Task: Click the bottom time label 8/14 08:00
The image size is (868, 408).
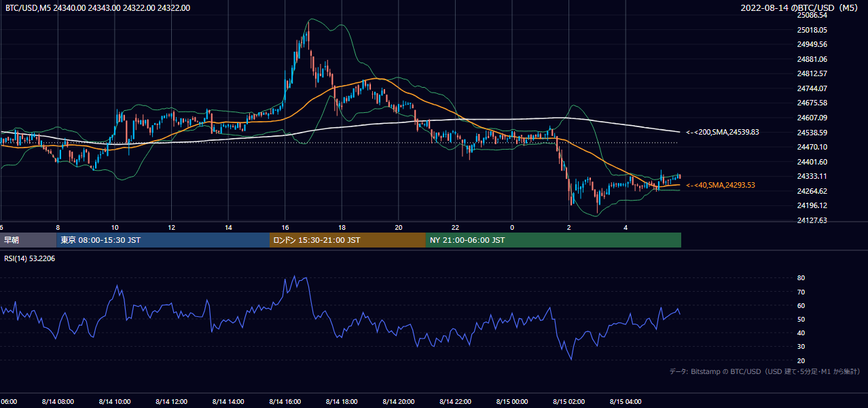Action: coord(58,402)
